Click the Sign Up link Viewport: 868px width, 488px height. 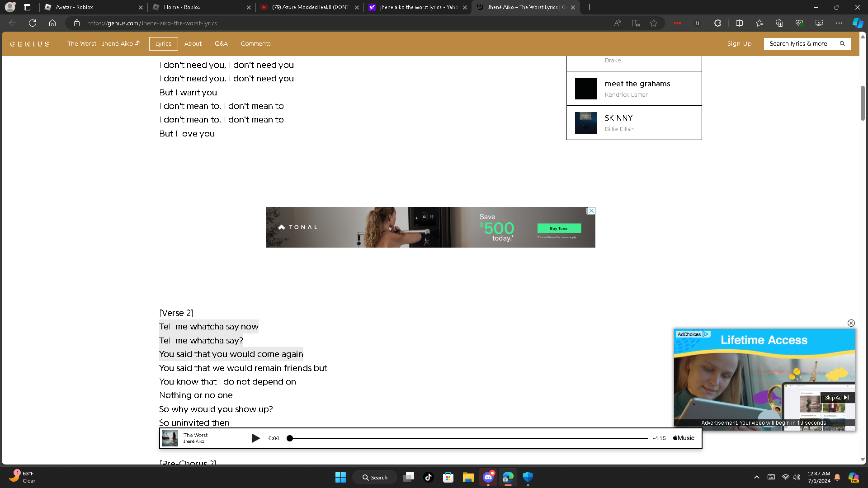click(739, 44)
